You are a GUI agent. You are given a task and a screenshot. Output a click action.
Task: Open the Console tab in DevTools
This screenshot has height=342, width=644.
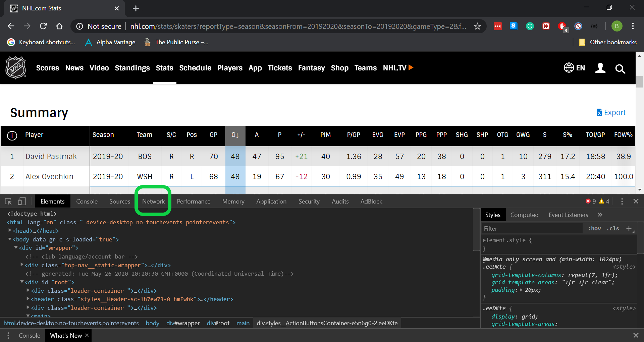point(87,202)
